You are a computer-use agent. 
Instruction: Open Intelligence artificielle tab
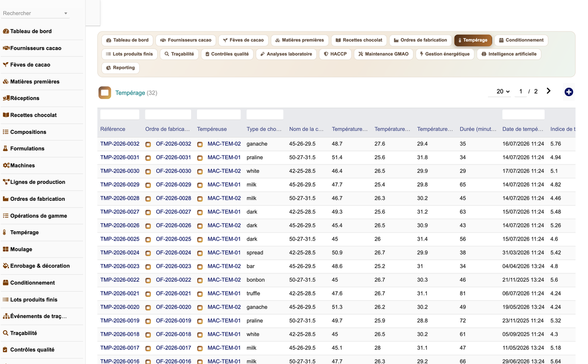(x=509, y=54)
